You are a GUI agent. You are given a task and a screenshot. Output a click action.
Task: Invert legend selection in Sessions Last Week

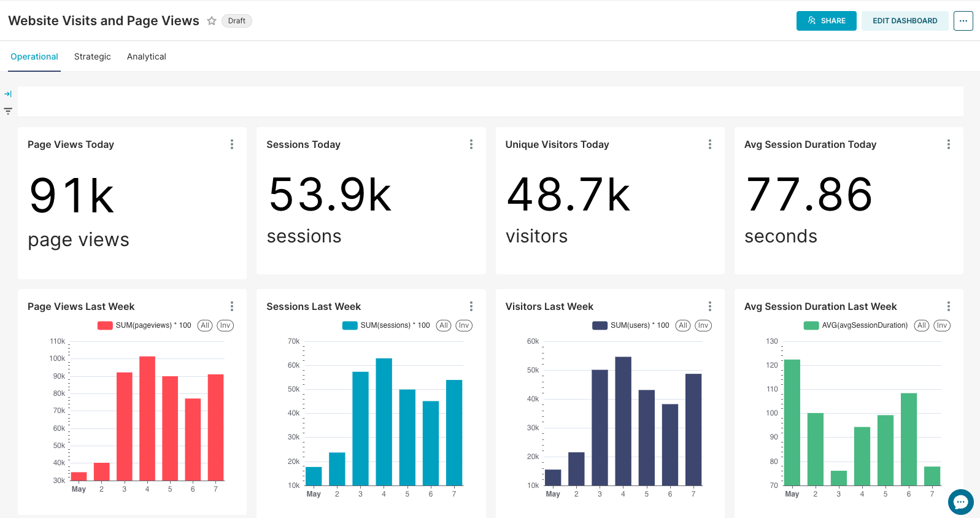464,325
